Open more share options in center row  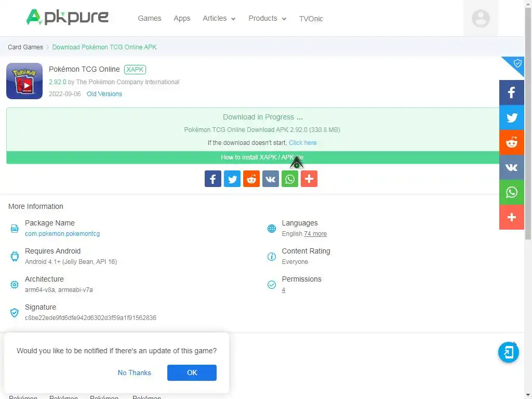(x=309, y=179)
